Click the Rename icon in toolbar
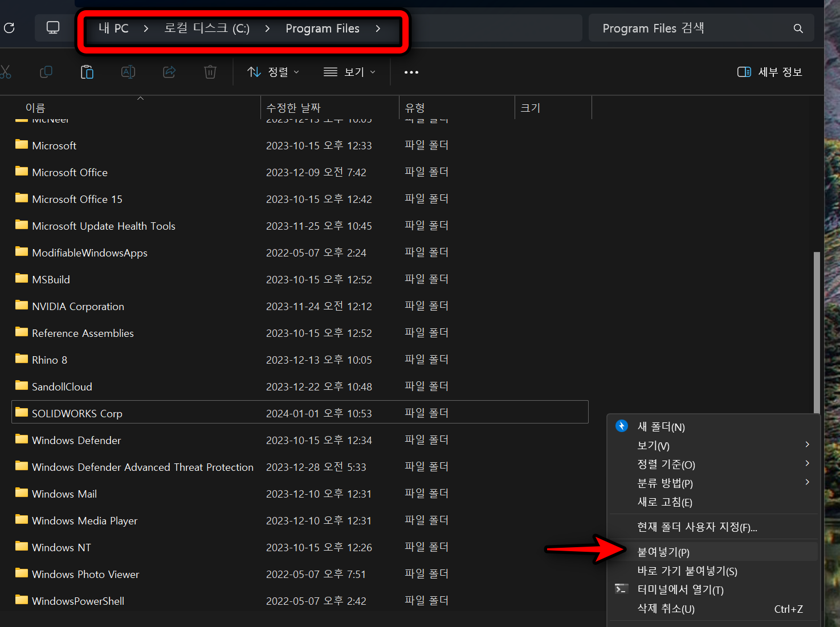Viewport: 840px width, 627px height. click(x=128, y=72)
